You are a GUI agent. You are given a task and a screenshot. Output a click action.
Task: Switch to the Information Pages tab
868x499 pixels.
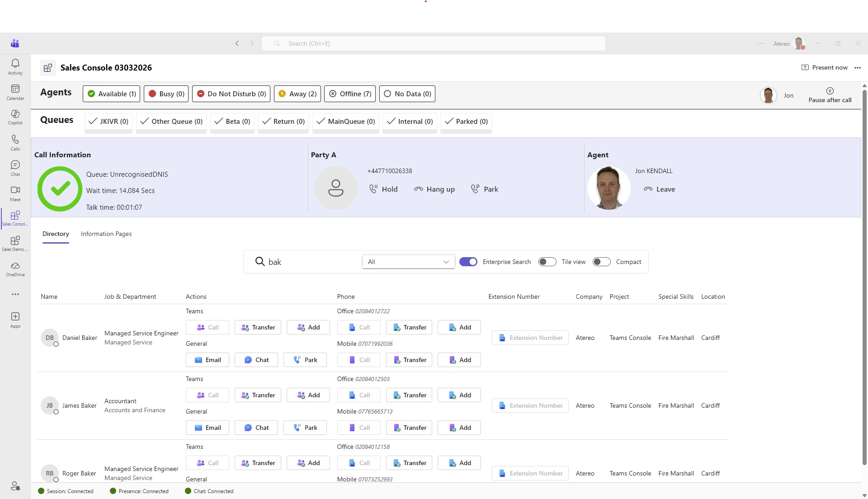click(x=106, y=234)
